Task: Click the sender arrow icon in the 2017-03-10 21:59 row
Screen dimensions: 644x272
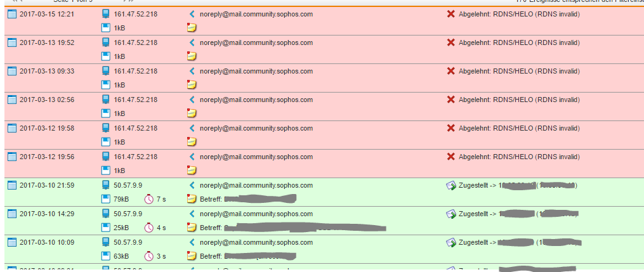Action: point(192,185)
